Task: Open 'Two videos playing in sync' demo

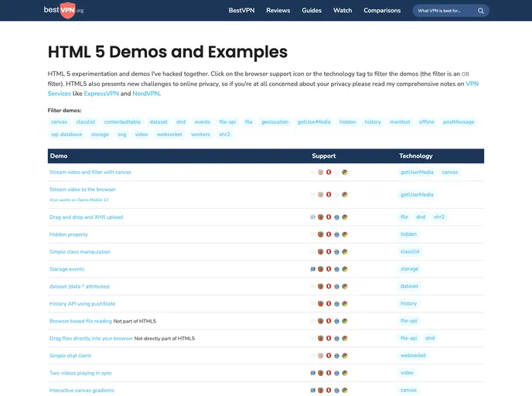Action: pos(80,373)
